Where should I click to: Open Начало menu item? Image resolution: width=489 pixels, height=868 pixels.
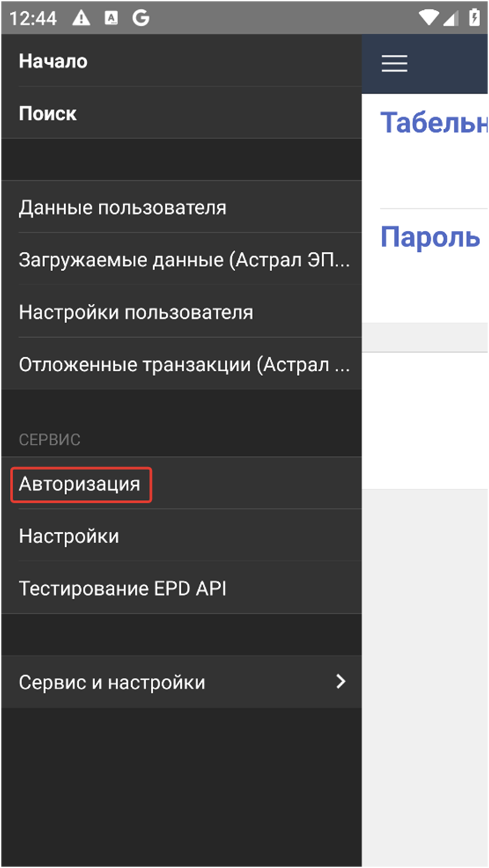click(x=181, y=61)
